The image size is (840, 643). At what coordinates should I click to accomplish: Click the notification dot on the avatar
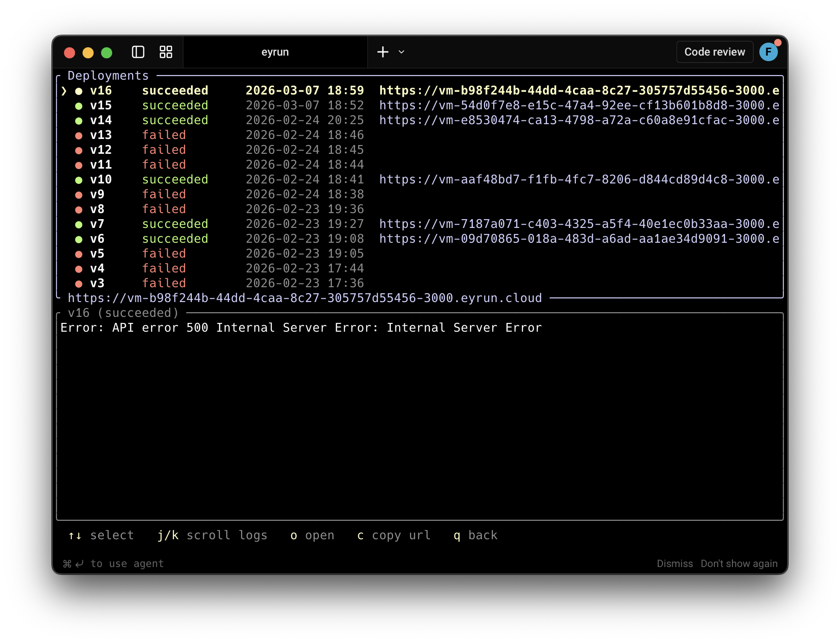click(x=778, y=43)
